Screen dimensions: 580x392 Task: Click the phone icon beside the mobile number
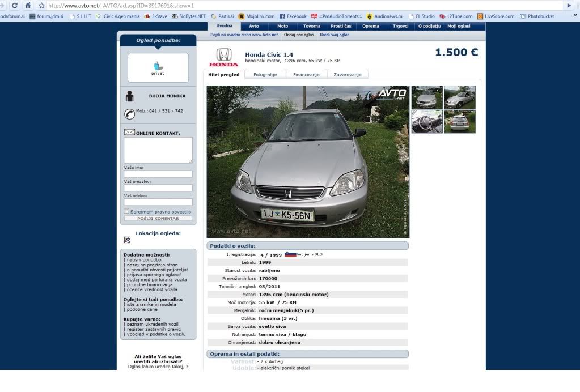coord(129,113)
